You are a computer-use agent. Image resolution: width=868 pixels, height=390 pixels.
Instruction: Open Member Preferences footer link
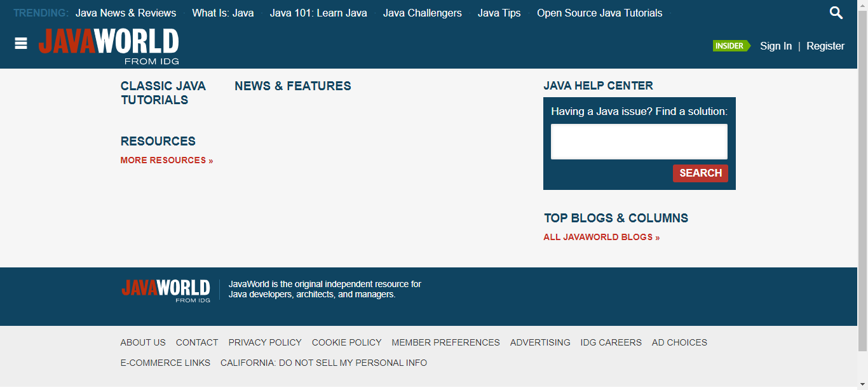pyautogui.click(x=446, y=342)
